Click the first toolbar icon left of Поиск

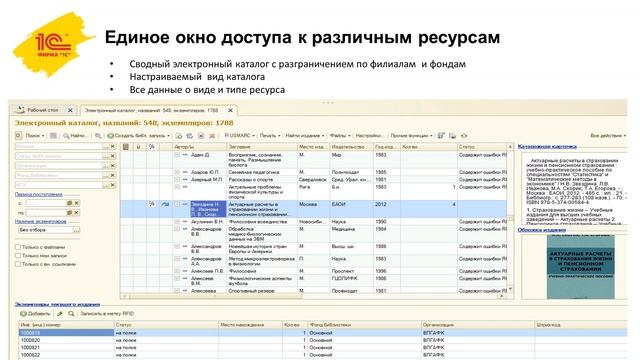point(18,135)
